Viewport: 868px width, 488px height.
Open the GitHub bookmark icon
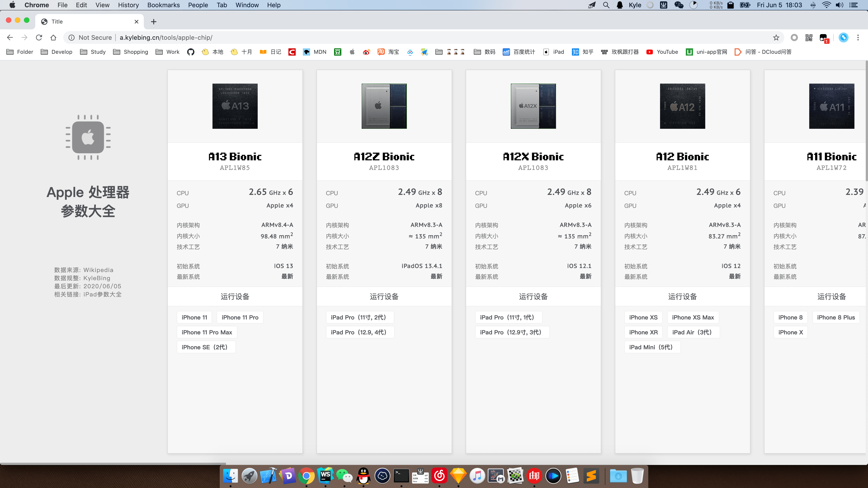pos(191,52)
